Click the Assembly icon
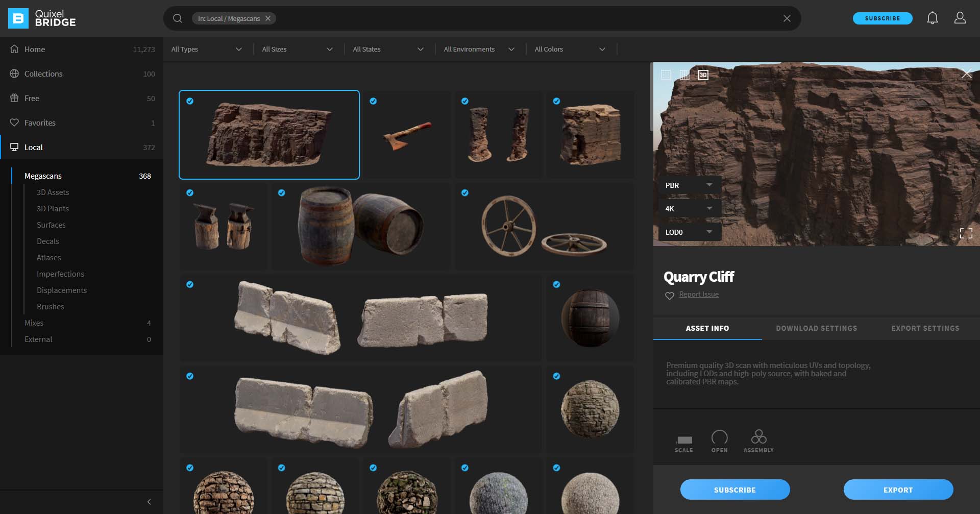The image size is (980, 514). (x=758, y=437)
